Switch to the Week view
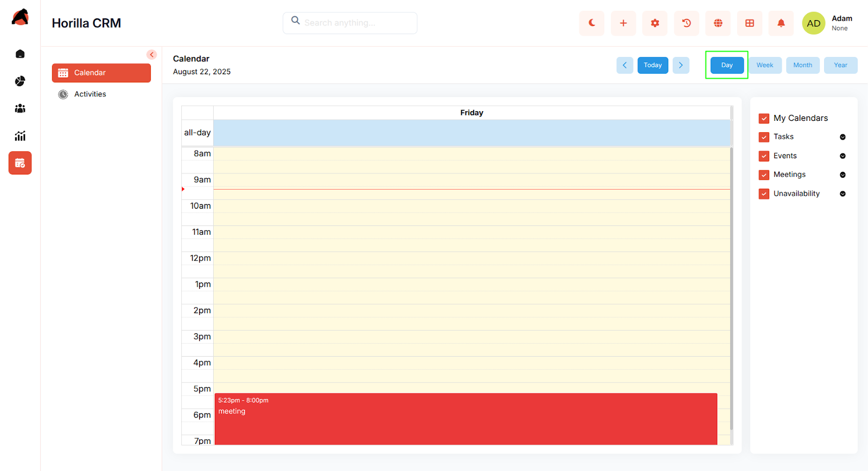This screenshot has width=868, height=471. [765, 65]
